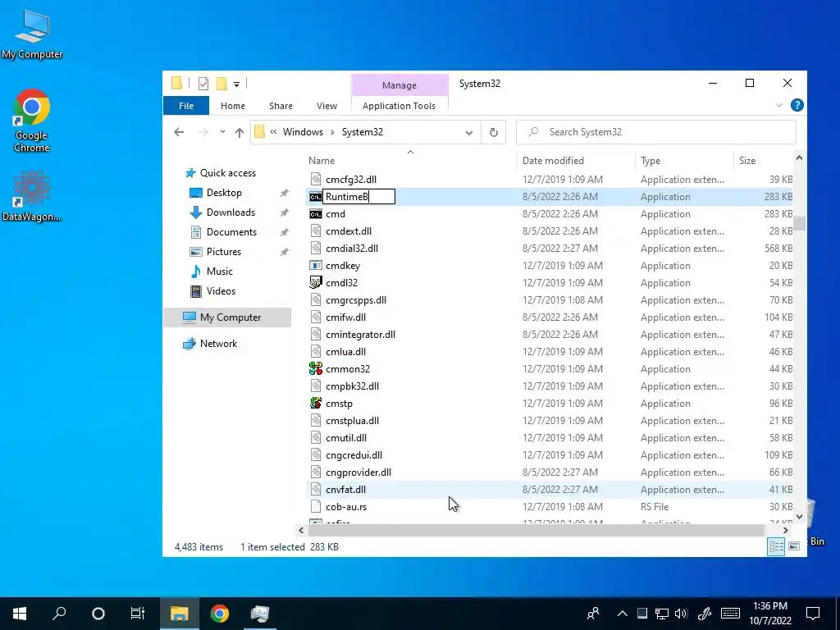Viewport: 840px width, 630px height.
Task: Open the Action Center notifications icon
Action: [813, 614]
